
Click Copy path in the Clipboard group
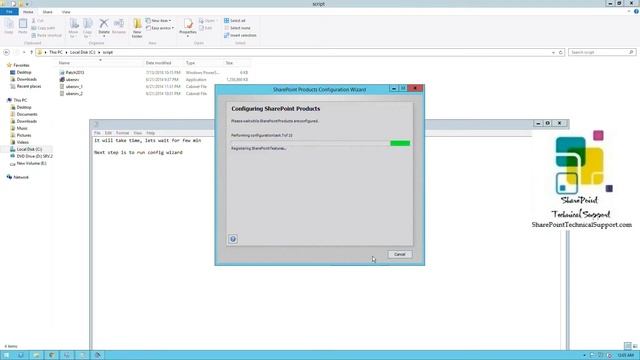tap(43, 28)
